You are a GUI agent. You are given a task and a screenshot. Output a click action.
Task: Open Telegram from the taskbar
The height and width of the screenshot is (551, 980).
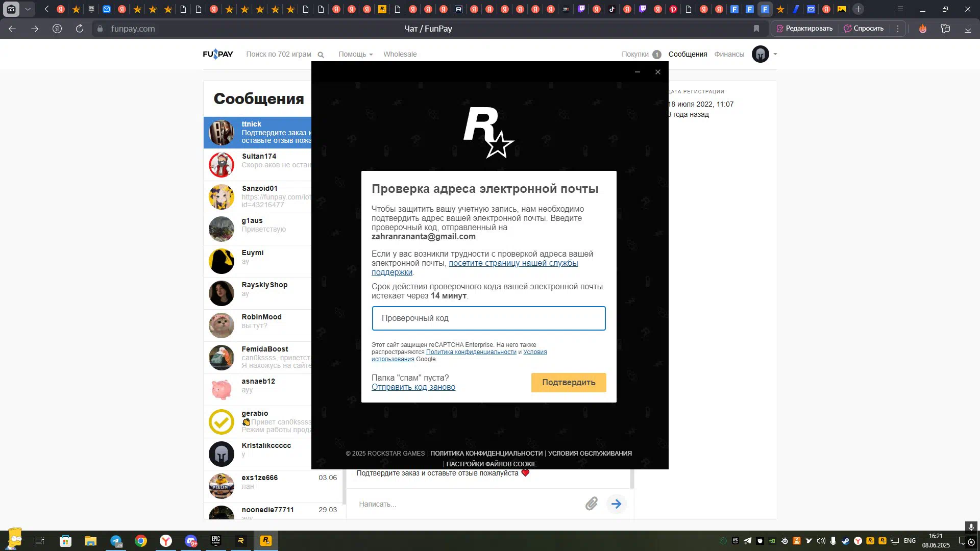click(x=116, y=541)
